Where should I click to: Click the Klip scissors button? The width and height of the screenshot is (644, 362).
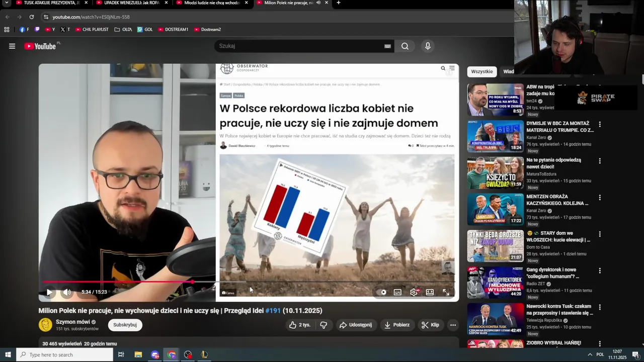pos(430,325)
